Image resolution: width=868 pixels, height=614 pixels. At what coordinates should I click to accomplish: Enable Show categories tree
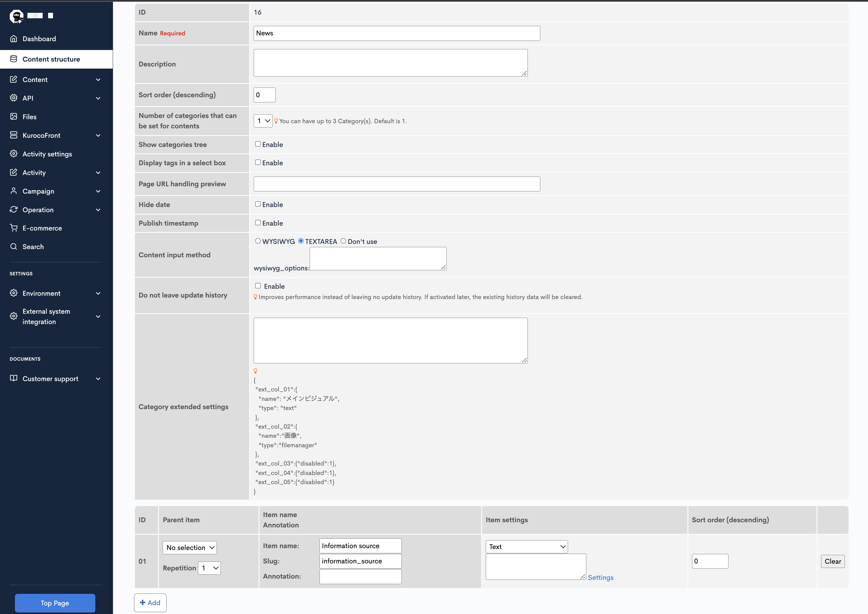258,144
